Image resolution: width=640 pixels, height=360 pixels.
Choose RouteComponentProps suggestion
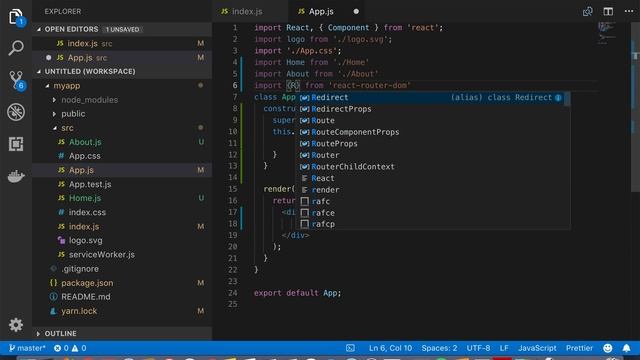(x=433, y=132)
